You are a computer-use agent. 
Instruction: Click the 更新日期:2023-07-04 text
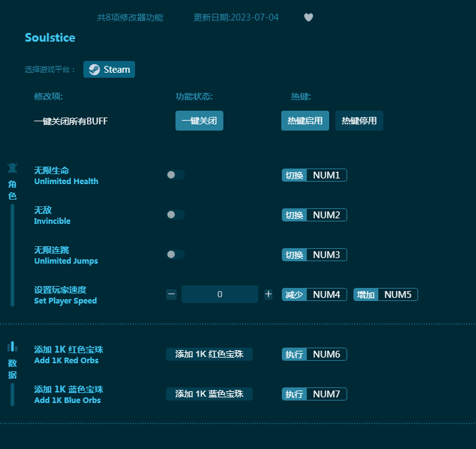pyautogui.click(x=236, y=17)
